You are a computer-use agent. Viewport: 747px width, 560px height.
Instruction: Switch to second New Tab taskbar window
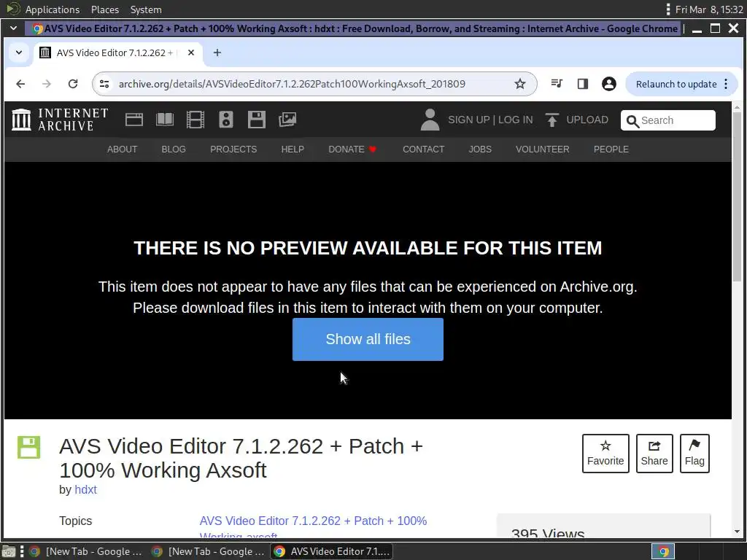click(208, 551)
